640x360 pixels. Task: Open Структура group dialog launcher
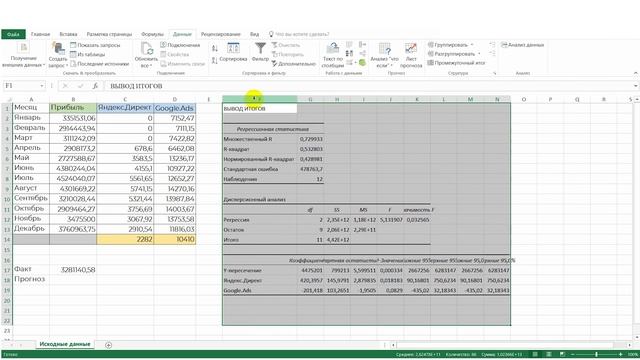[x=494, y=73]
